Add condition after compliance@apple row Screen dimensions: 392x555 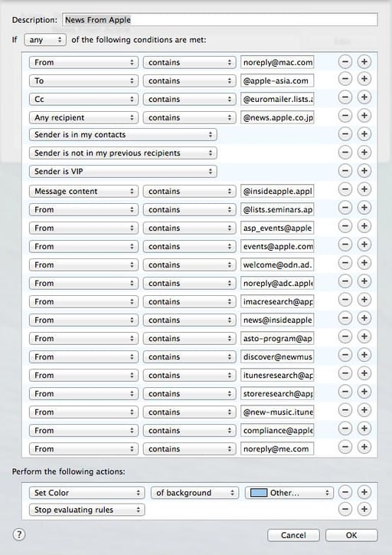[x=364, y=429]
